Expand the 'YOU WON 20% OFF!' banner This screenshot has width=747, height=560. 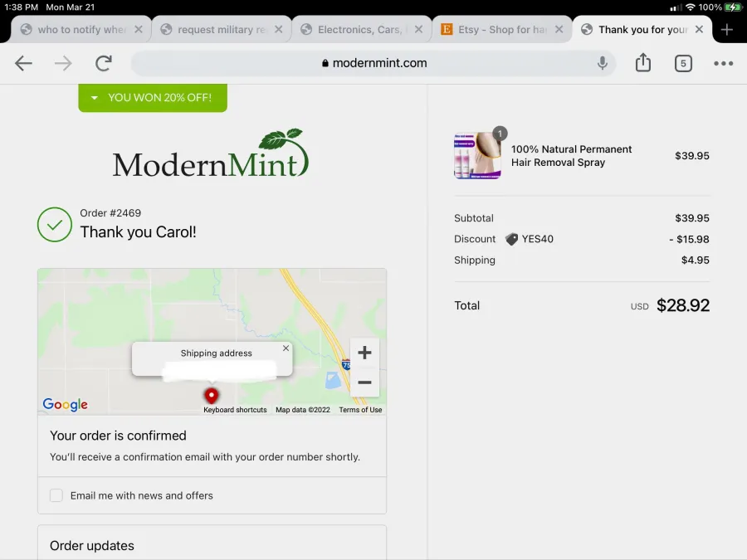point(153,98)
